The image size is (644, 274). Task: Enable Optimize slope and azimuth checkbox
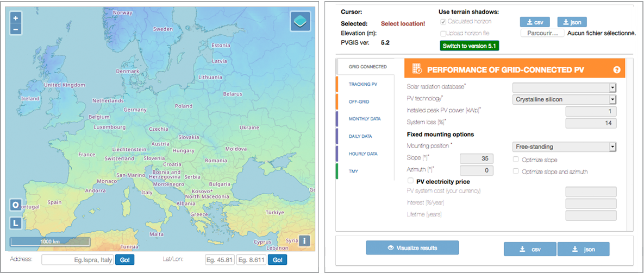516,171
